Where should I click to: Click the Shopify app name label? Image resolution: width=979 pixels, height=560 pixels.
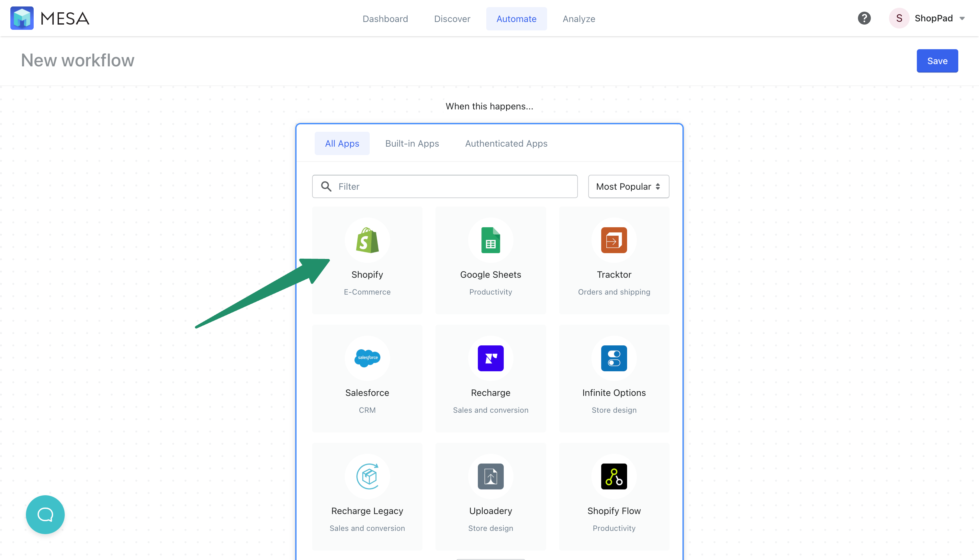[x=367, y=274]
